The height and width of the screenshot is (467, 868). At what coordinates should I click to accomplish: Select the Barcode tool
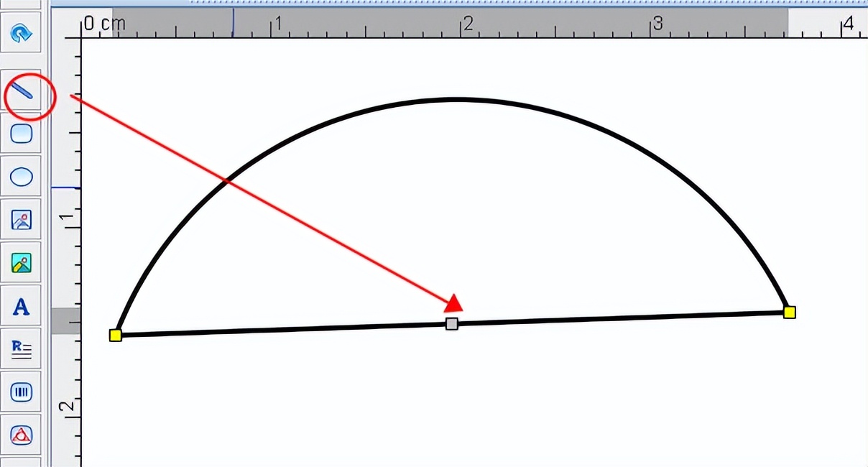tap(22, 392)
